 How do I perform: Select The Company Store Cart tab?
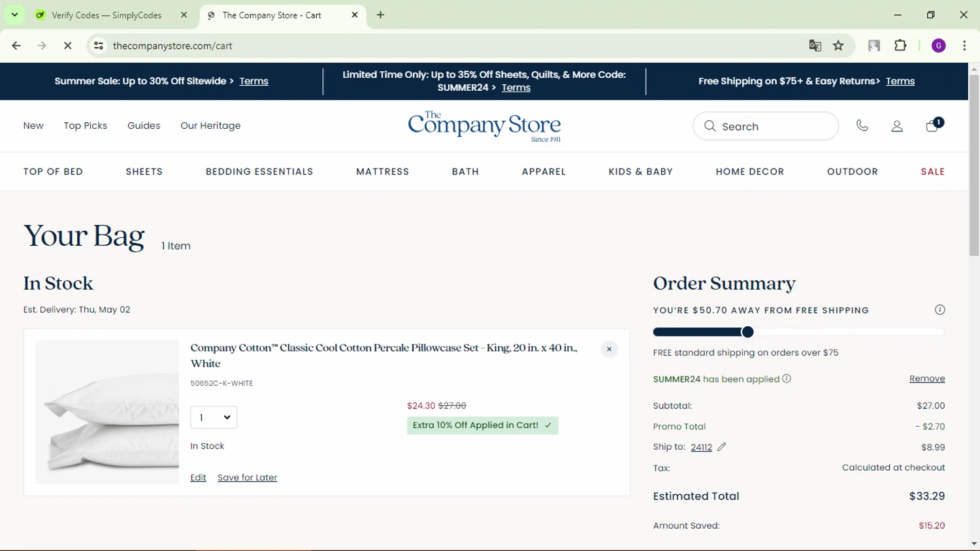point(272,15)
